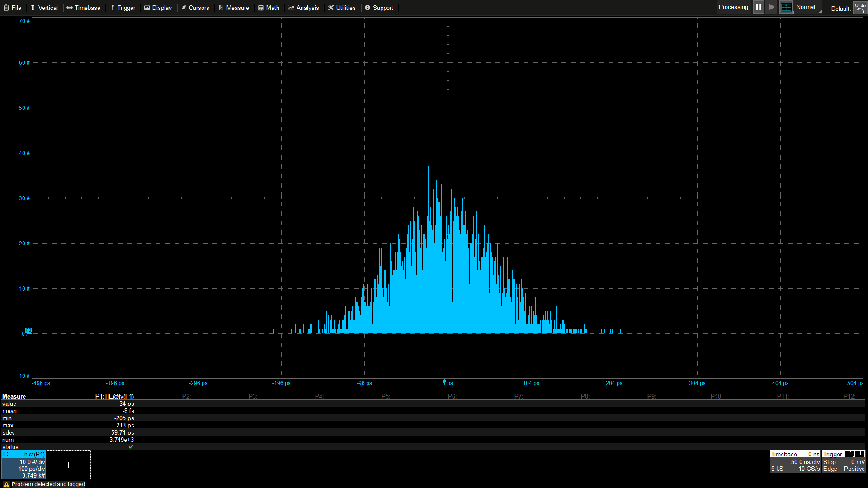
Task: Select the P1:TIE@lv(F1) measurement column header
Action: click(x=114, y=396)
